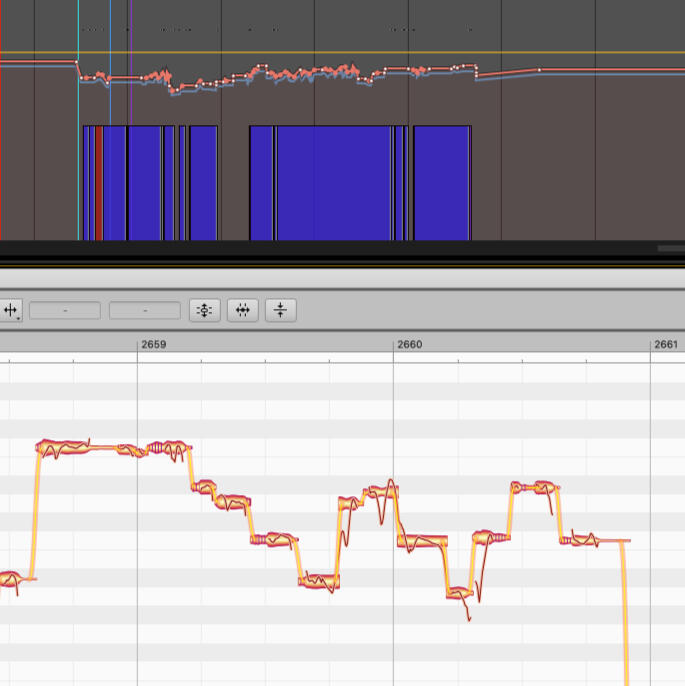The width and height of the screenshot is (685, 686).
Task: Select the time tool icon at toolbar left
Action: [x=9, y=310]
